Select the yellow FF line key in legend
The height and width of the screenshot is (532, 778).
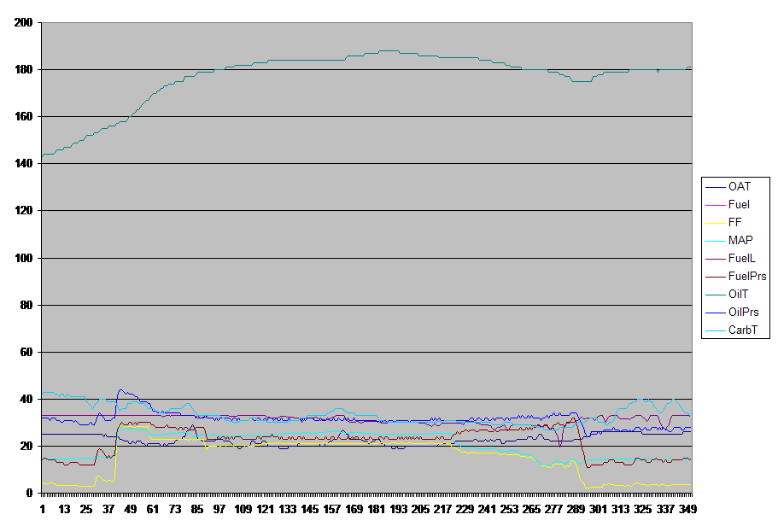715,222
